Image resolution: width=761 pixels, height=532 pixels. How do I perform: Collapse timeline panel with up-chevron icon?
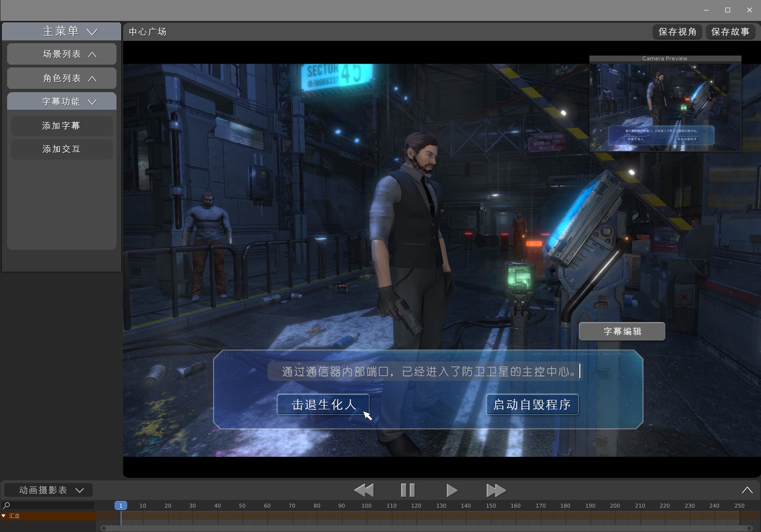coord(747,490)
